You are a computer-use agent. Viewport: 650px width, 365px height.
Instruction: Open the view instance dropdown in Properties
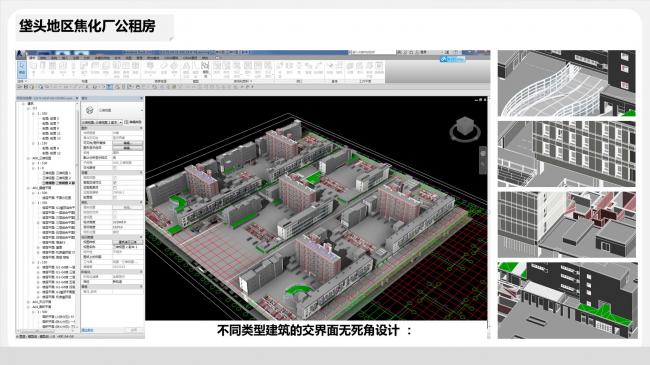(102, 122)
